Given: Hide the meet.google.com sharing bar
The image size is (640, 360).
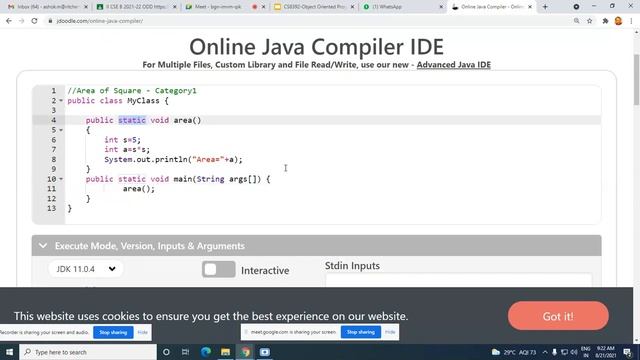Looking at the screenshot, I should [390, 332].
